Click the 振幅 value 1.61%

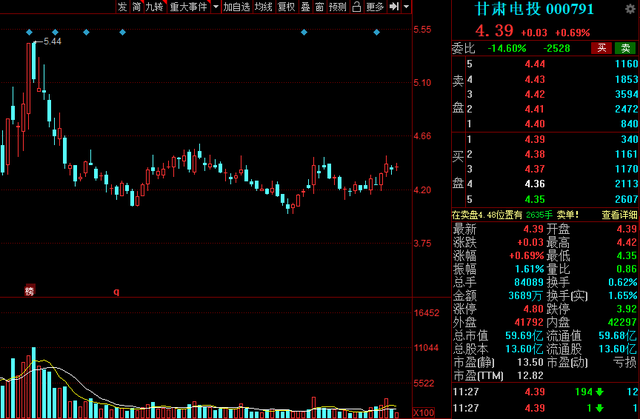pos(529,269)
